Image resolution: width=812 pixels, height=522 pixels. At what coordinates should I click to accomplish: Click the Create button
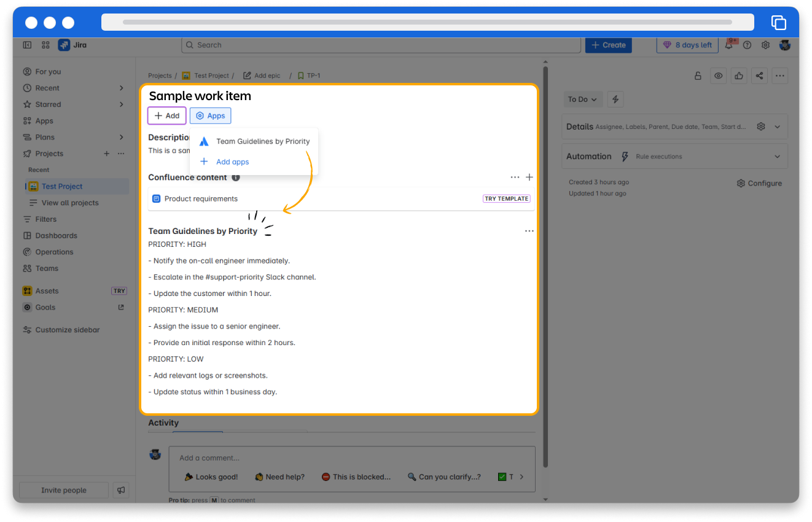608,45
